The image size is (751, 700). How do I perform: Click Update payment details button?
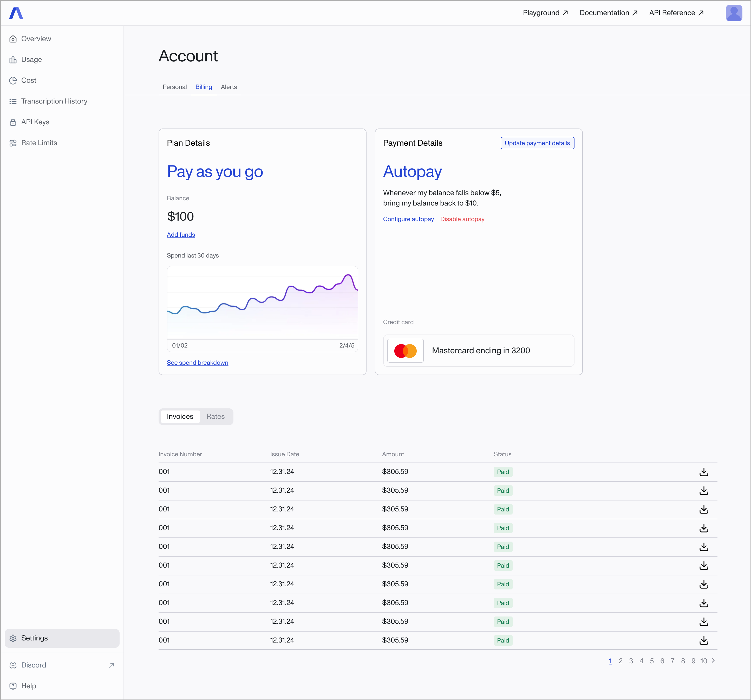coord(537,143)
